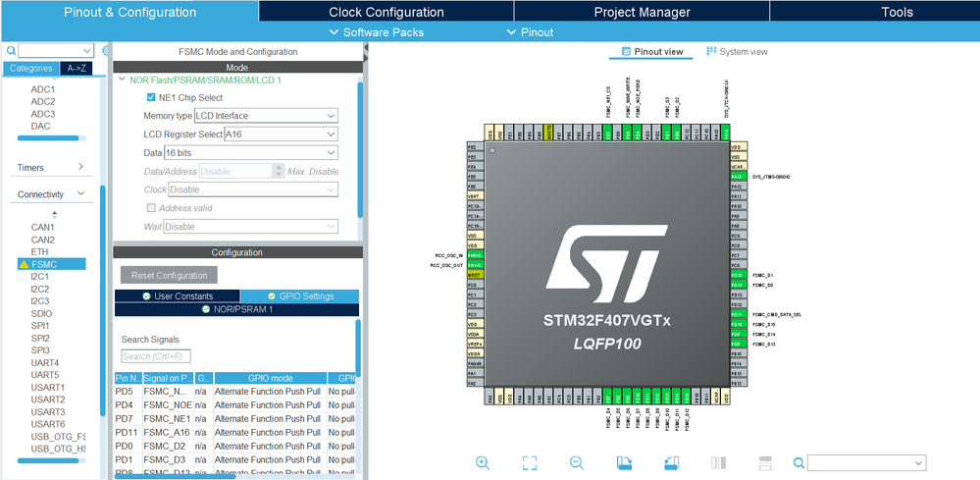
Task: Switch to A->Z list tab
Action: click(77, 68)
